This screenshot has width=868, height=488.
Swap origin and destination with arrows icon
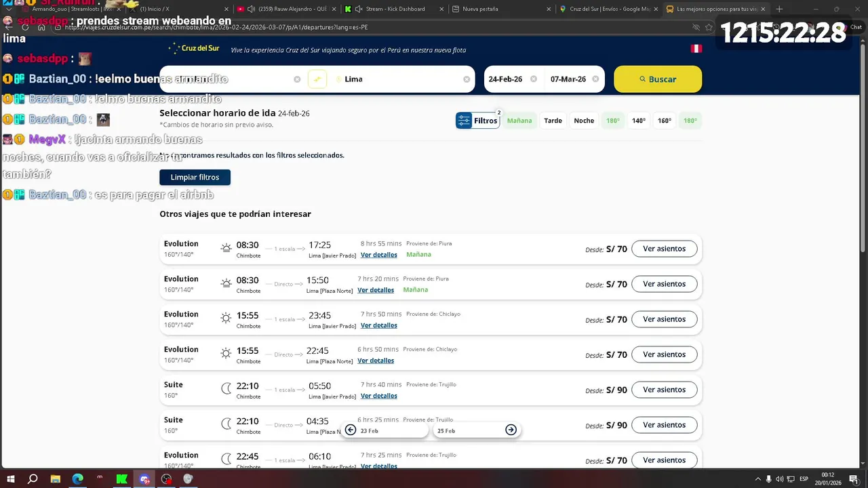click(x=317, y=79)
